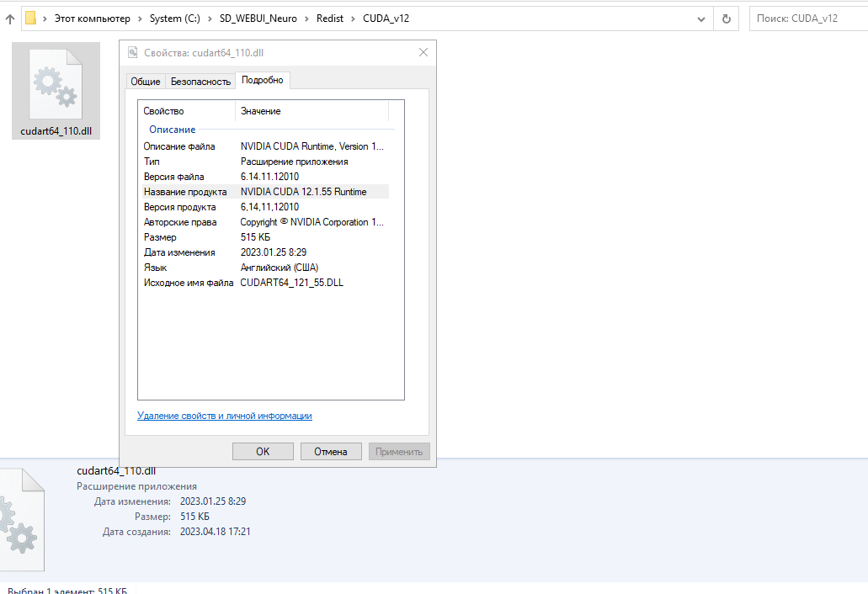Click value NVIDIA CUDA 12.1.55 Runtime
The image size is (868, 594).
tap(303, 192)
